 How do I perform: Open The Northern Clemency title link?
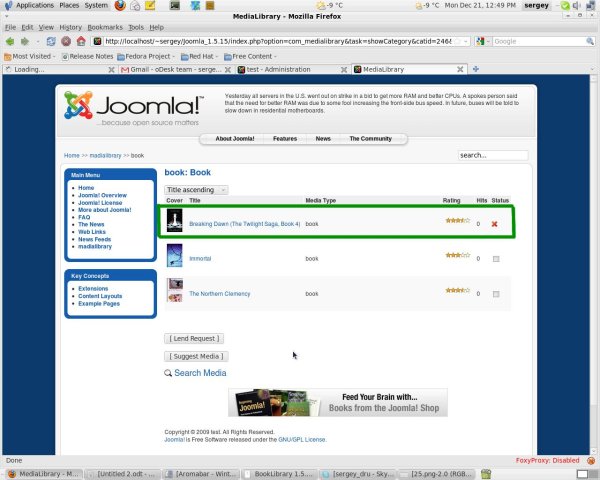click(220, 294)
